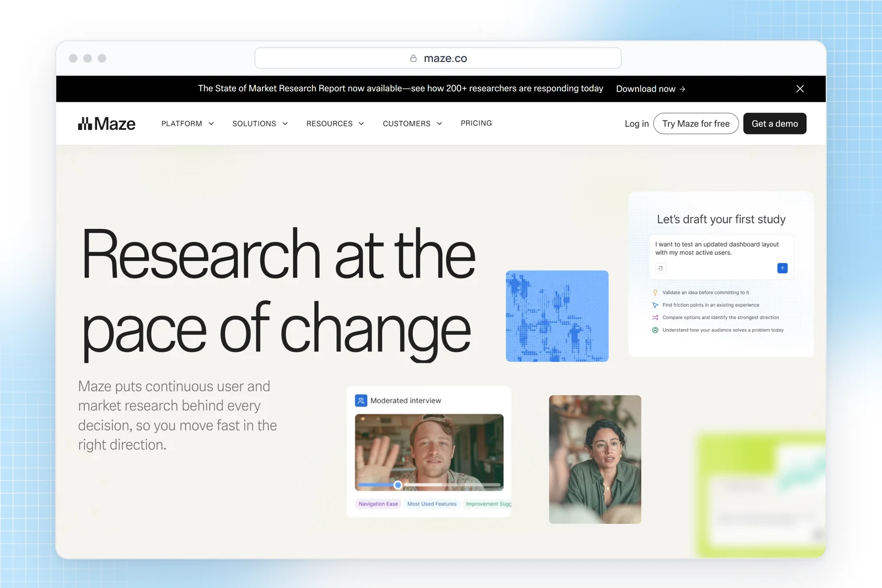
Task: Click the State of Market Research Report banner text
Action: pyautogui.click(x=400, y=88)
